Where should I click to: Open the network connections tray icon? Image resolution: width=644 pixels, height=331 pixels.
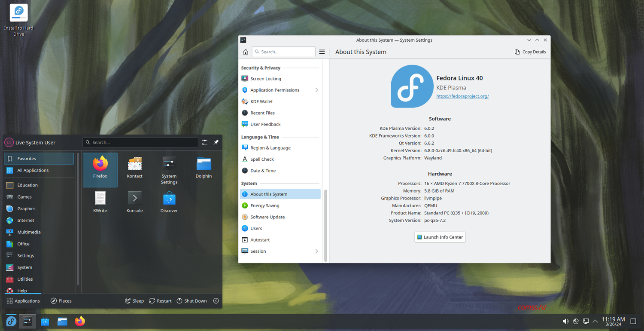[586, 321]
